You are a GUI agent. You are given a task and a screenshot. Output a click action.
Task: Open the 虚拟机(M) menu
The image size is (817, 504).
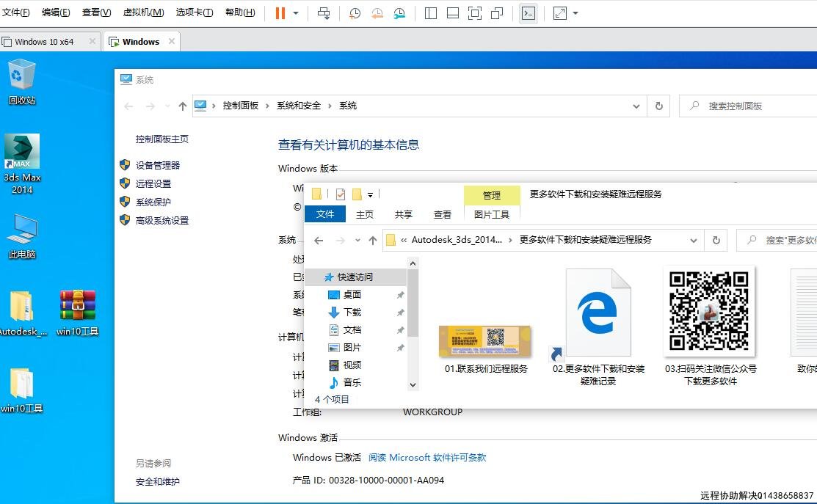click(143, 12)
